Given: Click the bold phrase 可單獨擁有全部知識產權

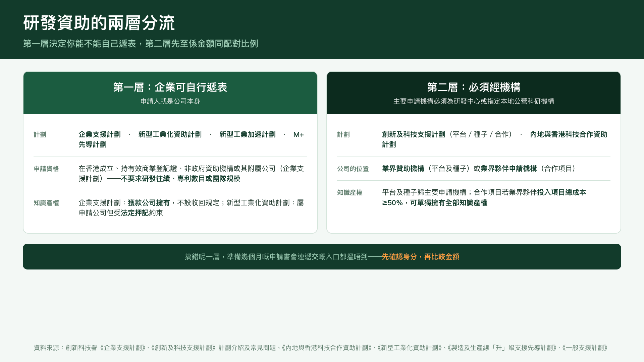Looking at the screenshot, I should (449, 203).
